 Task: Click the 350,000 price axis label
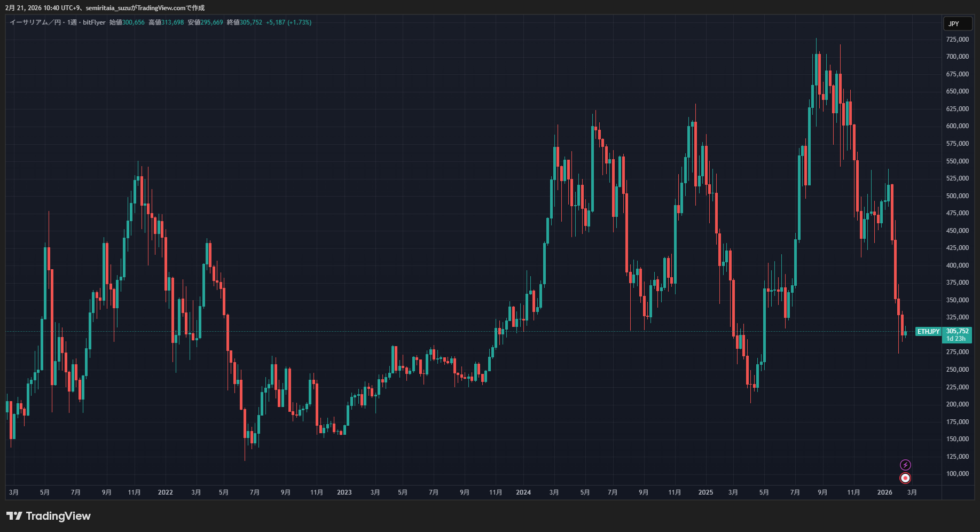pyautogui.click(x=958, y=300)
